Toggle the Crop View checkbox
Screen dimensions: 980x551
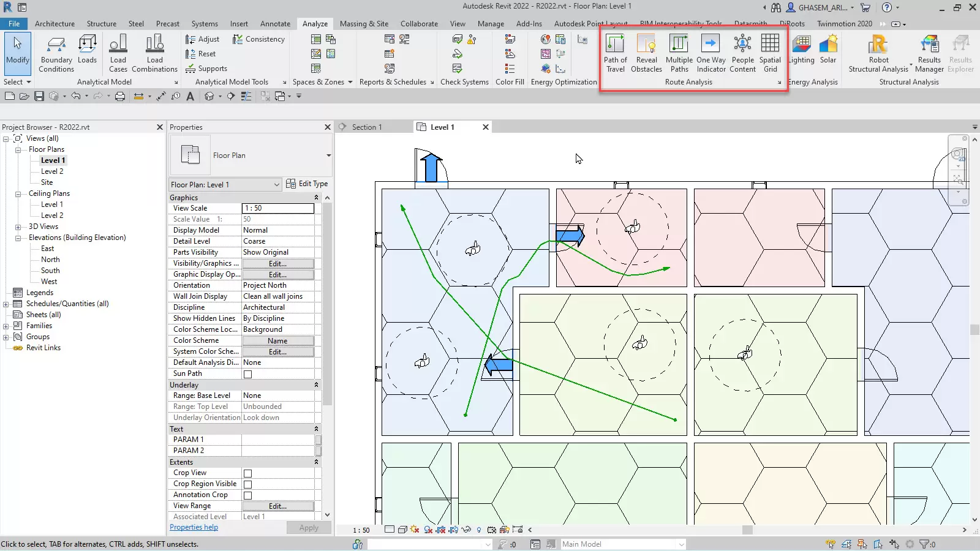248,473
